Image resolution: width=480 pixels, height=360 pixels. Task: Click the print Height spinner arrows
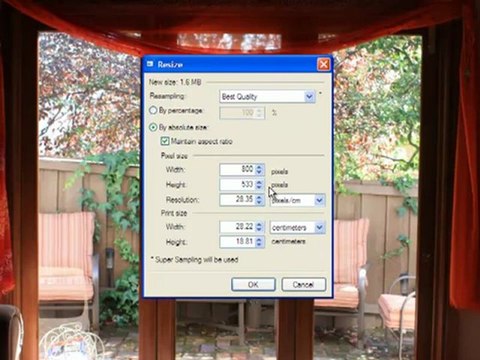[260, 242]
